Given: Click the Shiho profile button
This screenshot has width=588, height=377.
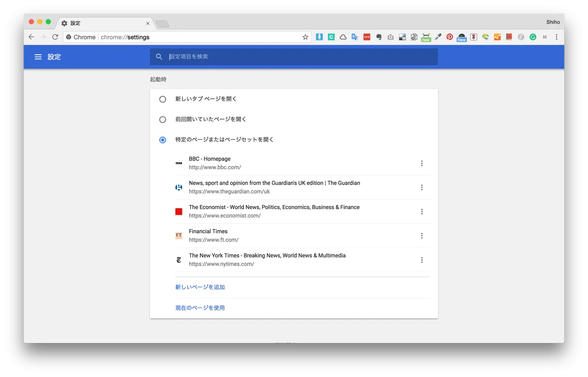Looking at the screenshot, I should 553,22.
